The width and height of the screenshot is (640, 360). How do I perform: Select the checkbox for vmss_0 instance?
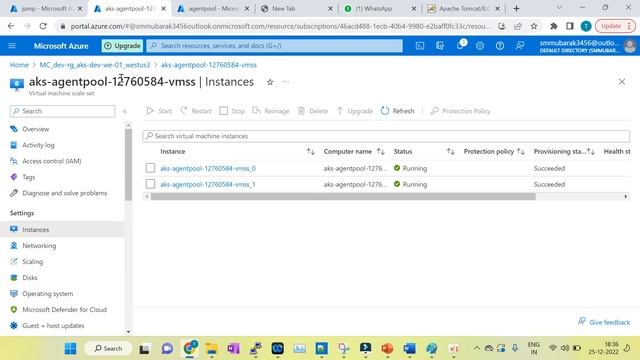click(x=150, y=168)
